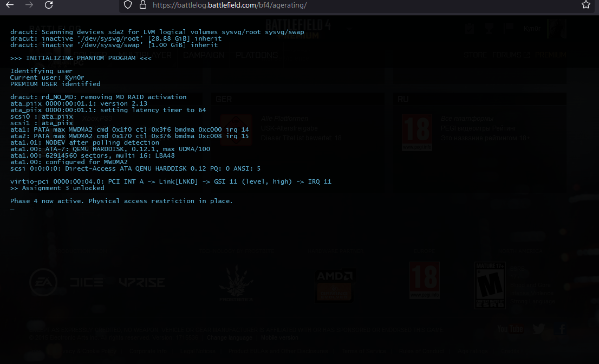Click the "scsi 0:0:0:0: Direct-Access ATA QEMU HARDDISK" line
Screen dimensions: 599x364
[135, 168]
